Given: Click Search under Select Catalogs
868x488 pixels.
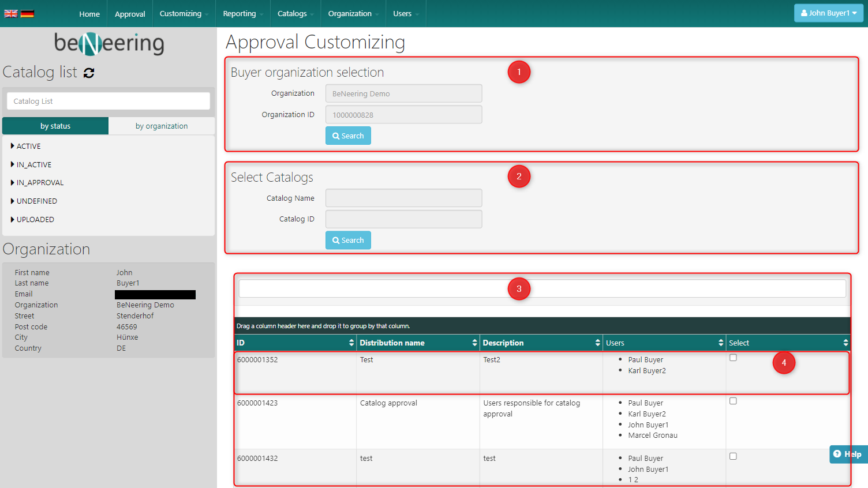Looking at the screenshot, I should (x=348, y=240).
